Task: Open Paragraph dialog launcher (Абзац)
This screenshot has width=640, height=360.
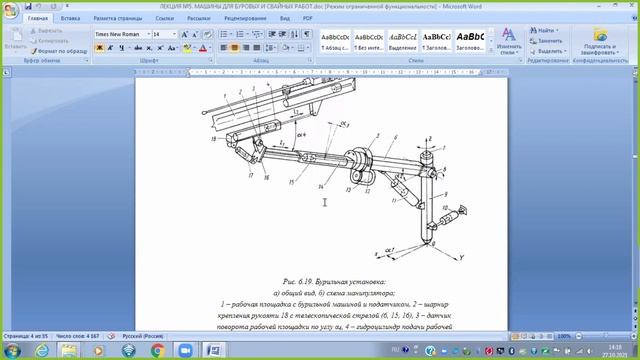Action: pyautogui.click(x=310, y=60)
